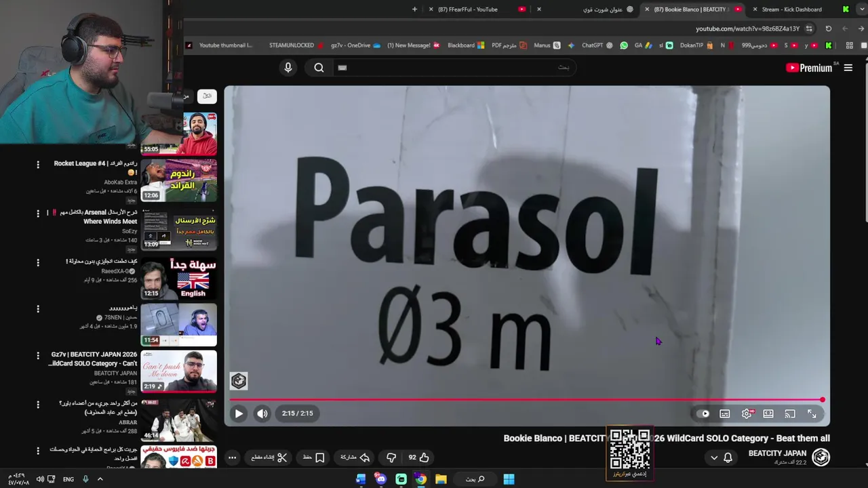The height and width of the screenshot is (488, 868).
Task: Open the Blackboard bookmark
Action: (466, 45)
